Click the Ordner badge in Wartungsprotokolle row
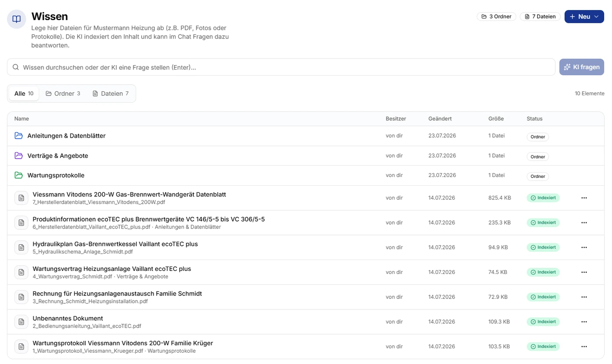 click(x=538, y=176)
